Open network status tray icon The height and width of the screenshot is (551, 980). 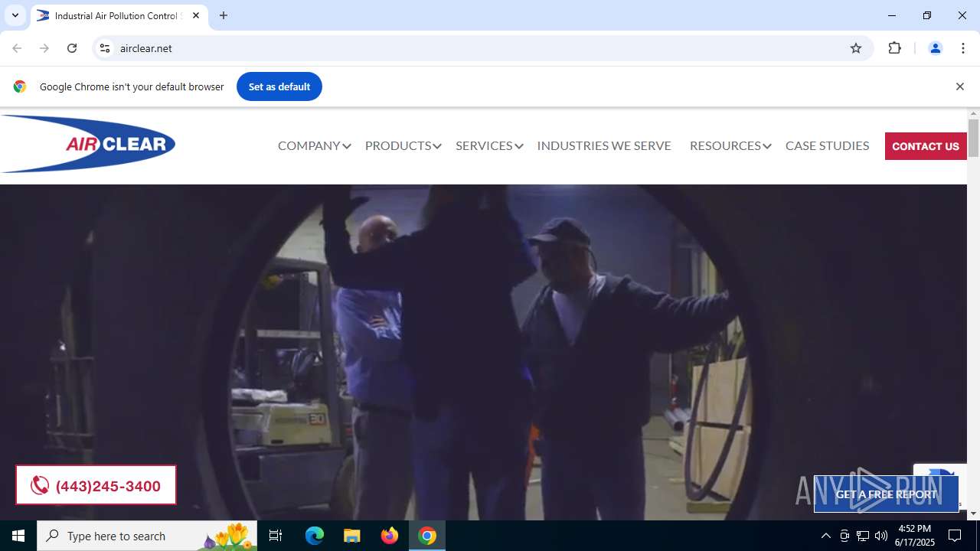pos(863,536)
